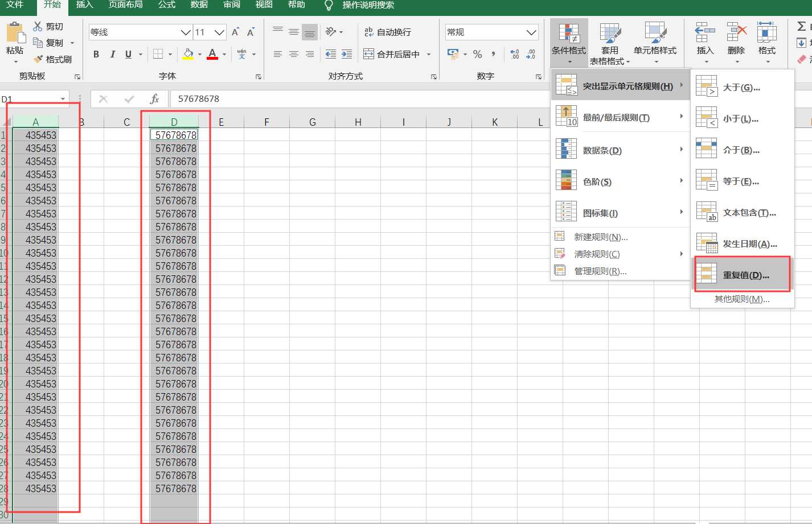The image size is (812, 524).
Task: Click the decrease indent icon
Action: pos(331,54)
